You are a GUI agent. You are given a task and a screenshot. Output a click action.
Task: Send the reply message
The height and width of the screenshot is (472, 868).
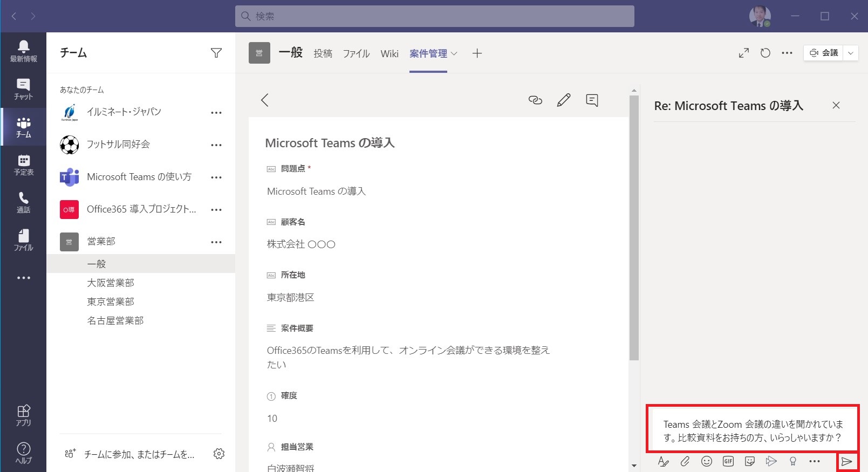tap(847, 462)
